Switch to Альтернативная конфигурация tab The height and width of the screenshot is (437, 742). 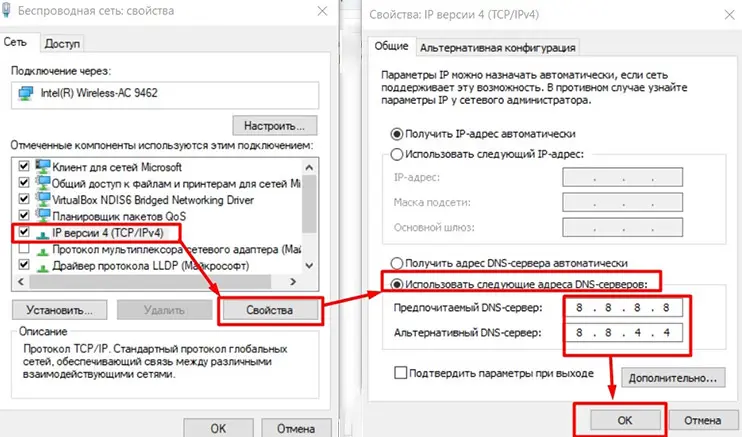pyautogui.click(x=497, y=48)
